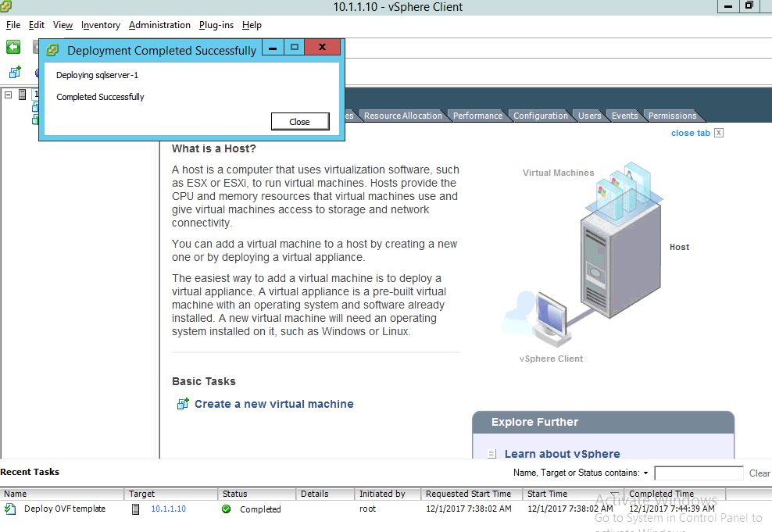The image size is (772, 532).
Task: Click the sort arrow on Start Time column
Action: tap(614, 494)
